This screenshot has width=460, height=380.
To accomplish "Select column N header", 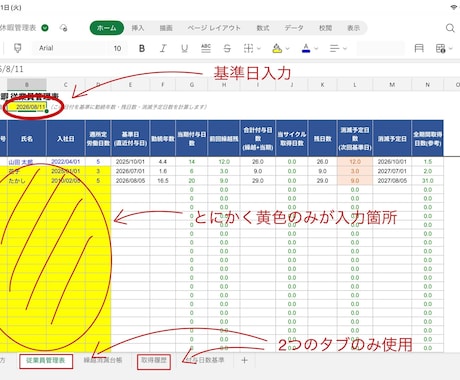I will pos(427,85).
